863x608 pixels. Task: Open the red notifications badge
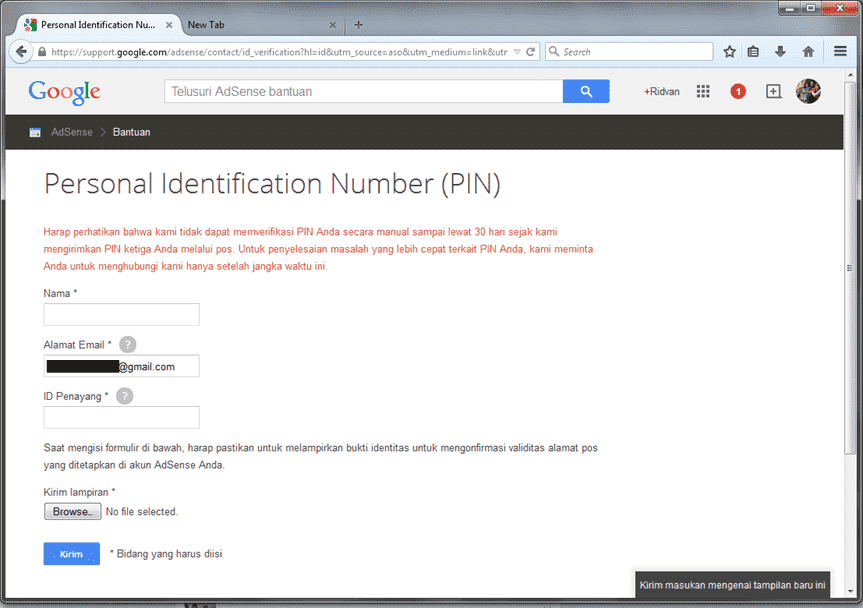pos(738,91)
